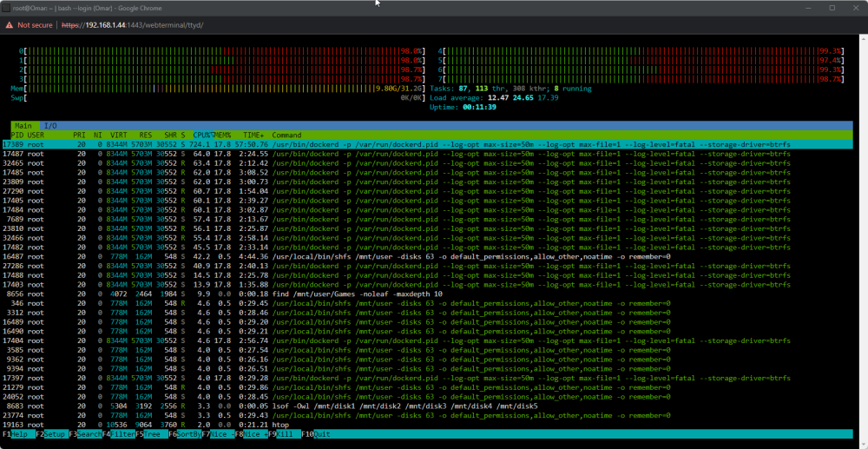868x449 pixels.
Task: Open Help with the F1 button
Action: tap(17, 434)
